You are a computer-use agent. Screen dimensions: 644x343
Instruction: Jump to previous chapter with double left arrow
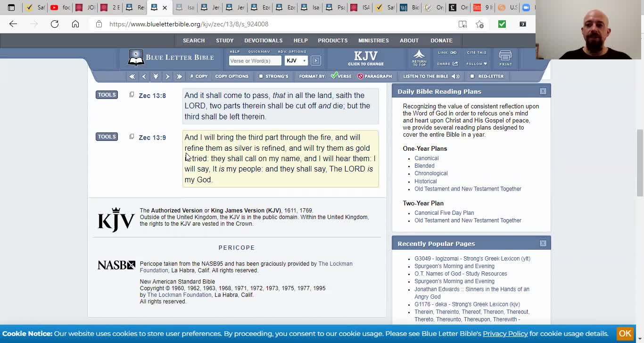(x=132, y=76)
